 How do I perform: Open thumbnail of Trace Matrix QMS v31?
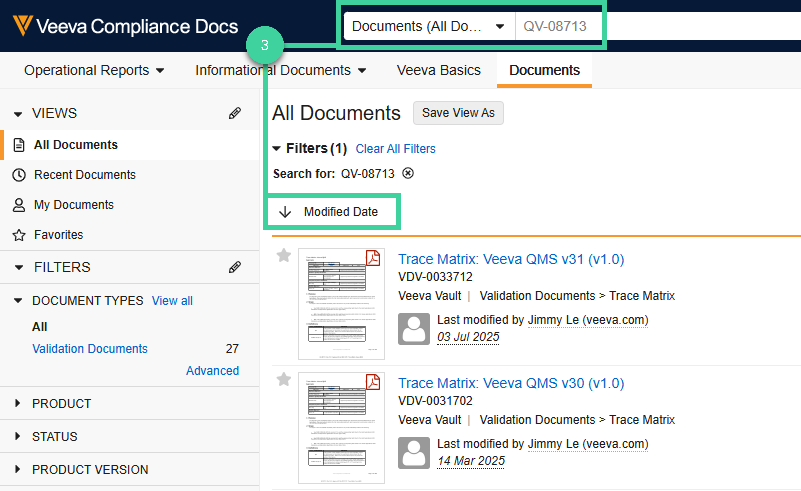point(341,304)
